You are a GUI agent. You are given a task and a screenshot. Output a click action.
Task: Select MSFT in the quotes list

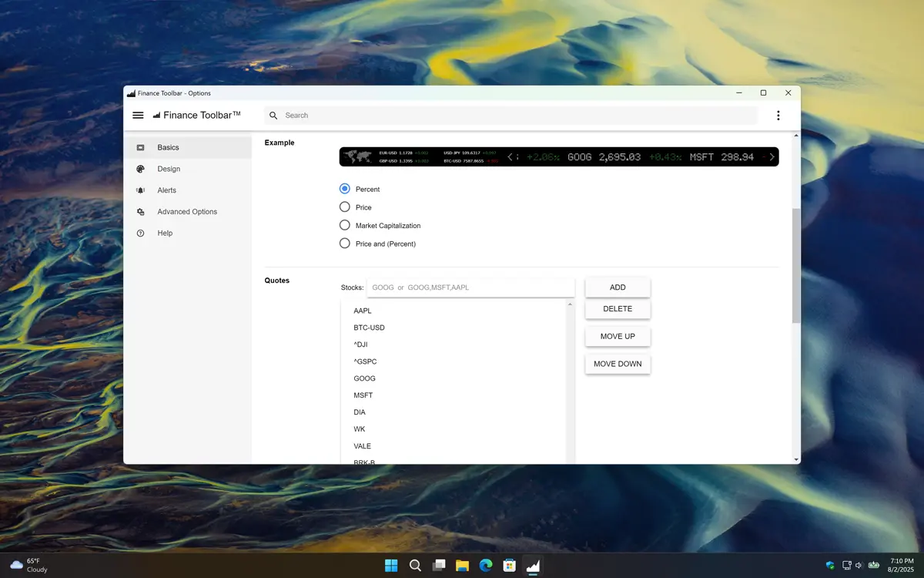(454, 395)
